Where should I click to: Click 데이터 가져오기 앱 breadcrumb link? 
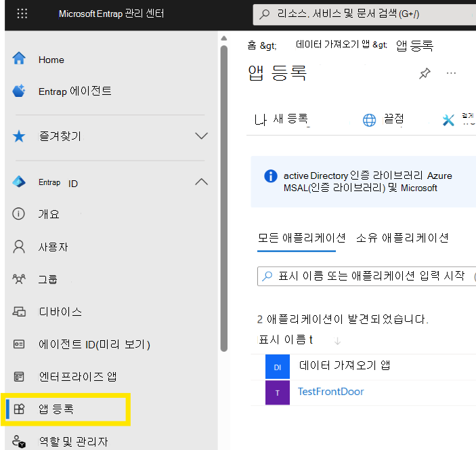332,45
